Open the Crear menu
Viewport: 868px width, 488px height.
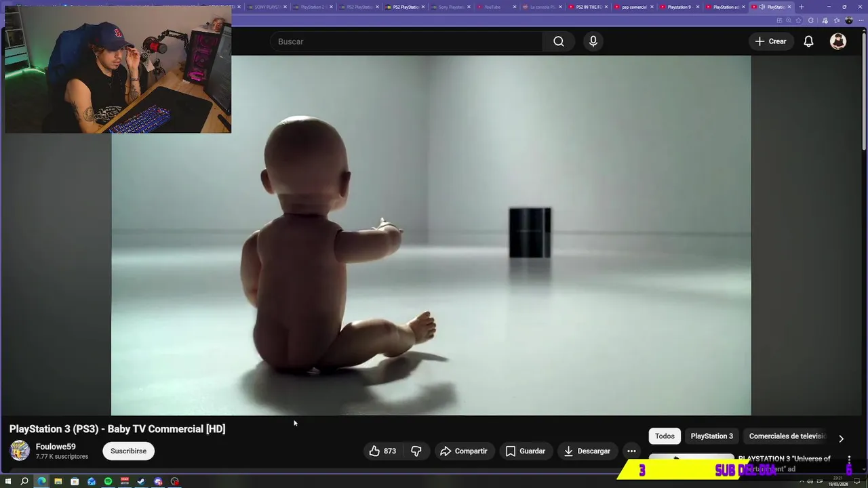770,41
